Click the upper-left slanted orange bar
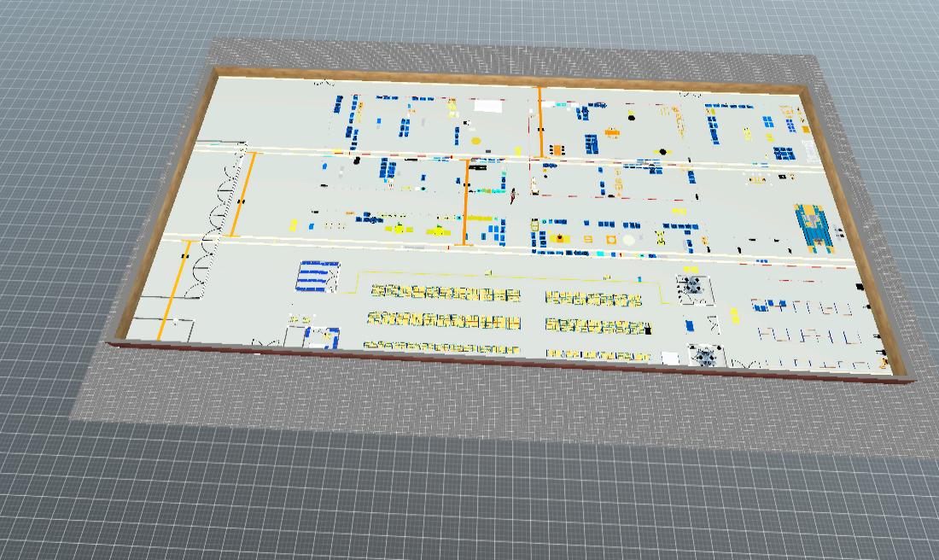Screen dimensions: 939x560 [242, 195]
